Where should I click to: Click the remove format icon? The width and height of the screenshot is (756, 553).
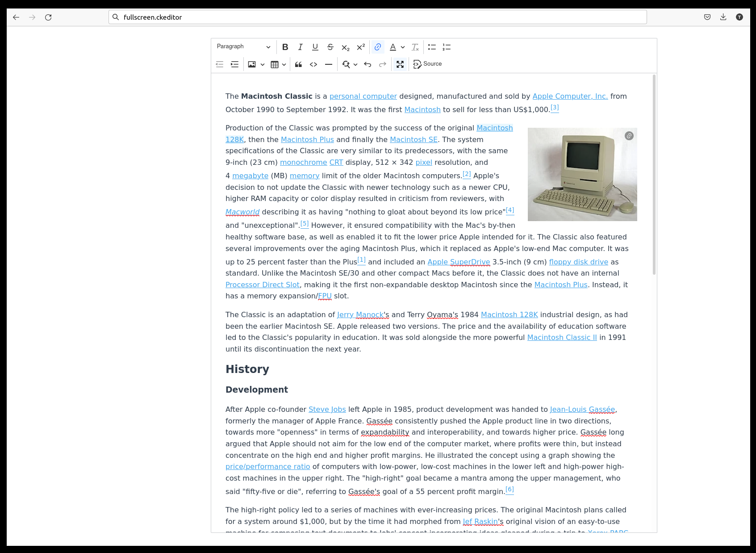[x=415, y=47]
